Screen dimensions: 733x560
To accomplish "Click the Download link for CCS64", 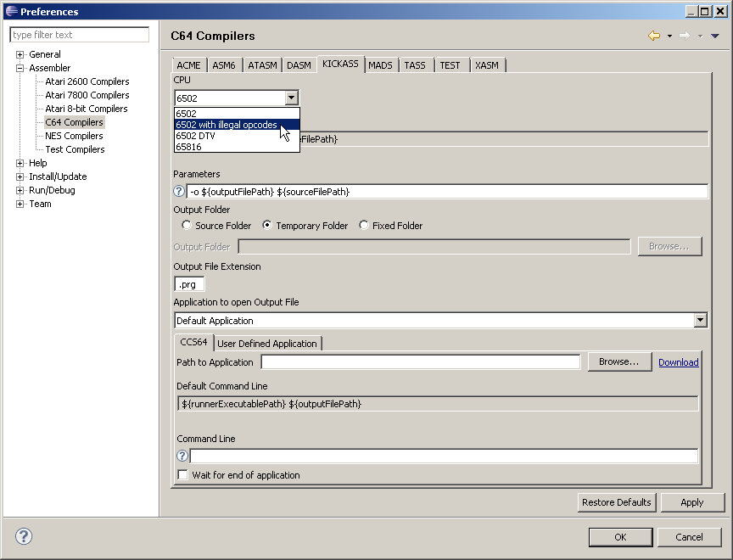I will [678, 362].
